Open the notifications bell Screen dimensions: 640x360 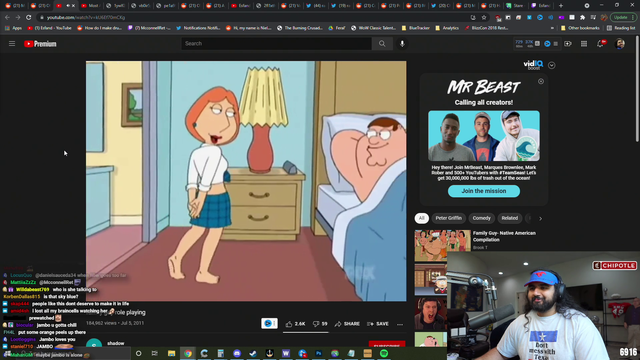pyautogui.click(x=600, y=44)
